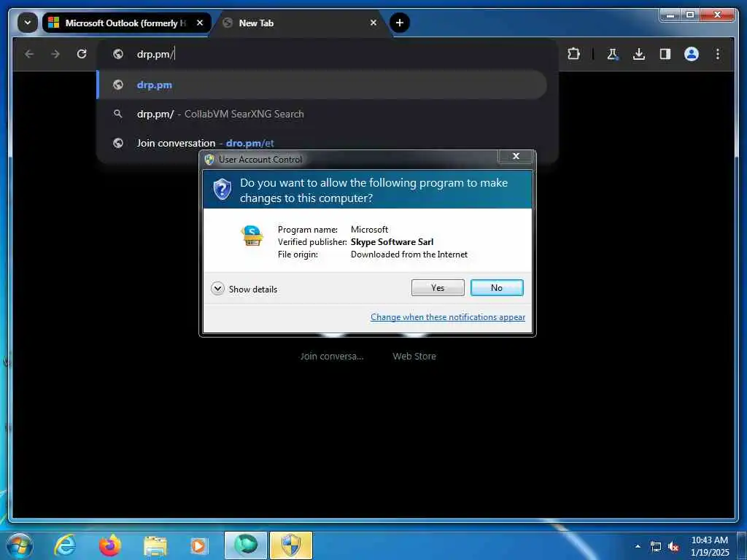
Task: Close the Microsoft Outlook tab
Action: (200, 23)
